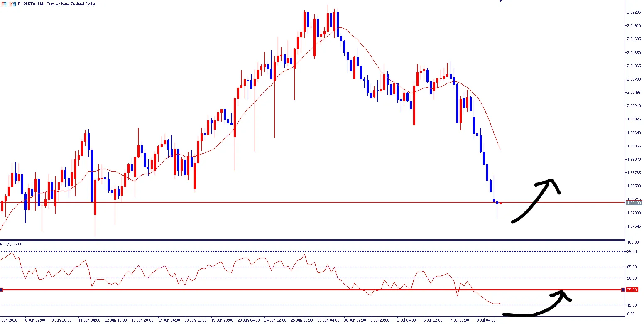
Task: Click the 'RSI(9) 16.86' indicator label
Action: pyautogui.click(x=11, y=244)
